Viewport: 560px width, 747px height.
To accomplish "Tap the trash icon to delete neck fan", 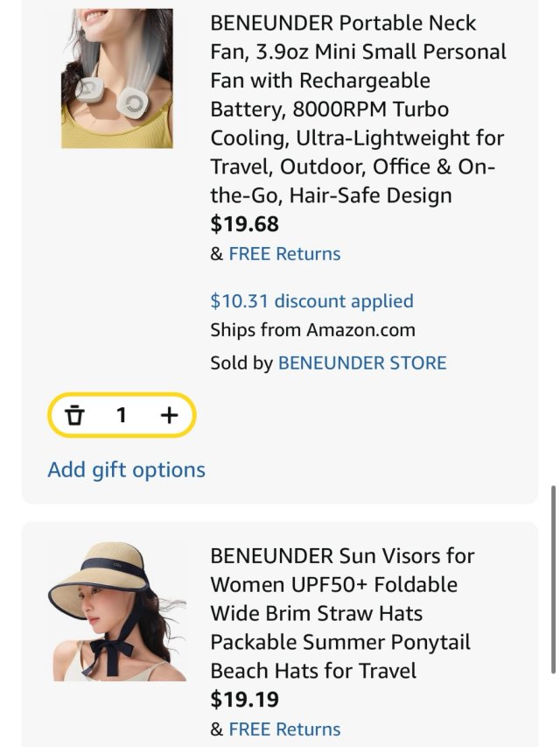I will click(75, 415).
